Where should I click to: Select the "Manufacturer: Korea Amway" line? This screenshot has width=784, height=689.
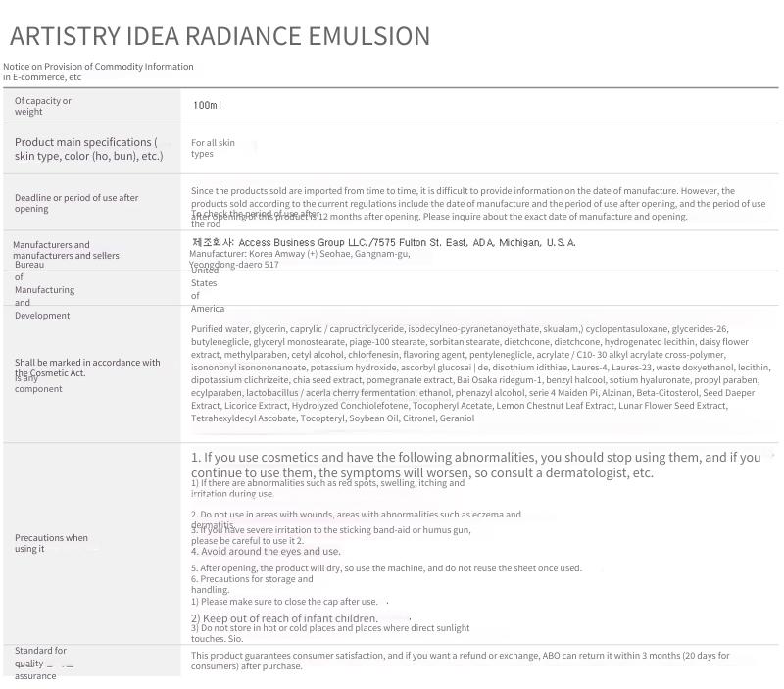(300, 259)
